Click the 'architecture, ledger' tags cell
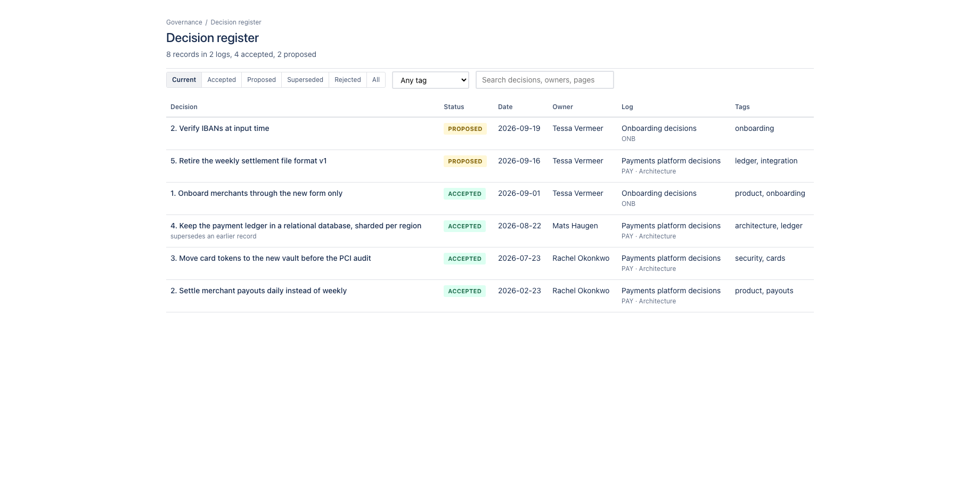The height and width of the screenshot is (479, 980). 769,226
